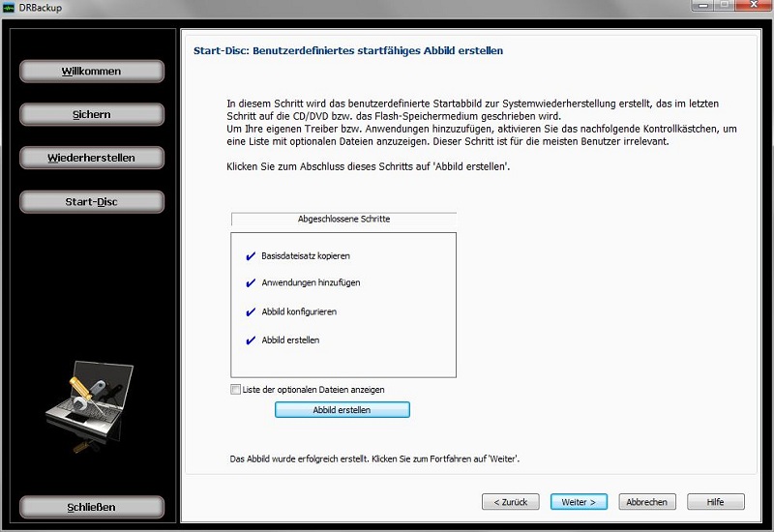Select the 'Basisdateisatz kopieren' step text
Image resolution: width=774 pixels, height=532 pixels.
pos(306,256)
